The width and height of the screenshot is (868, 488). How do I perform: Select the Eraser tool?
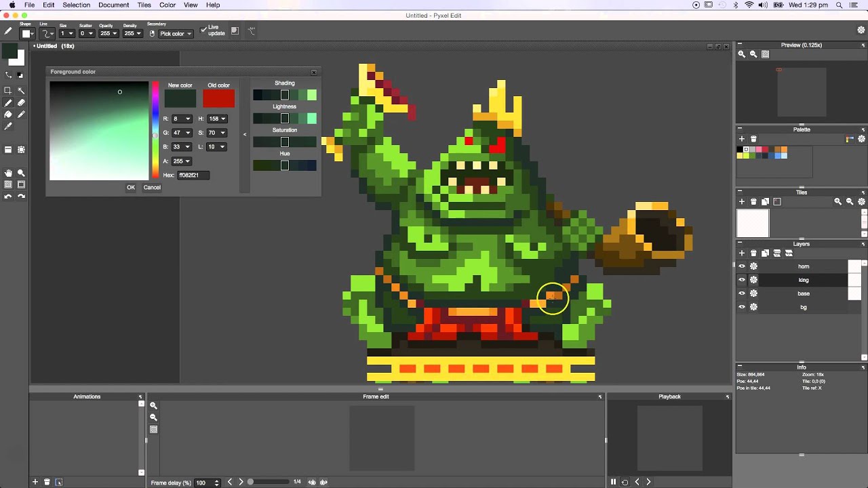coord(21,103)
